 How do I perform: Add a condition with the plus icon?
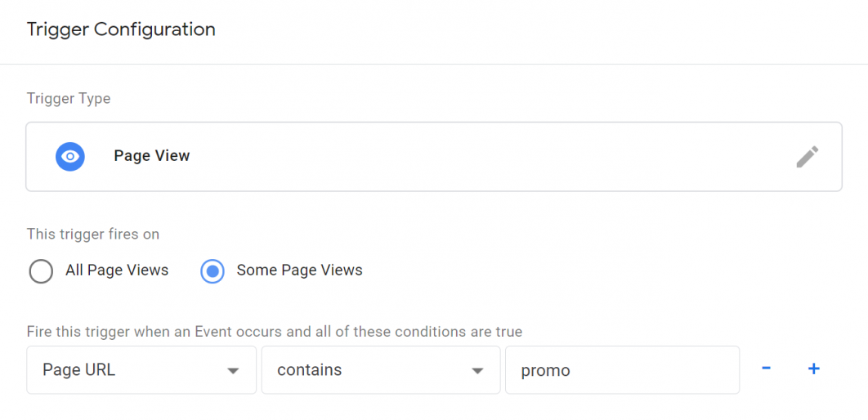pyautogui.click(x=813, y=369)
